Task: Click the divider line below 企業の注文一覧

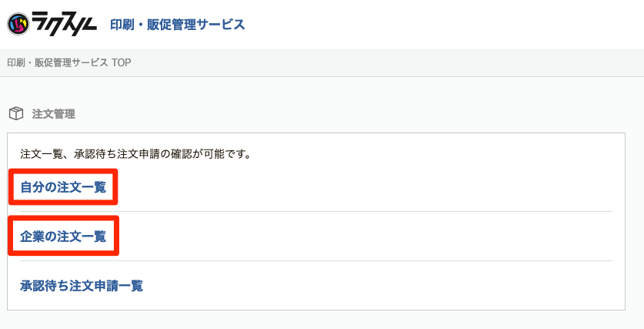Action: pyautogui.click(x=316, y=260)
